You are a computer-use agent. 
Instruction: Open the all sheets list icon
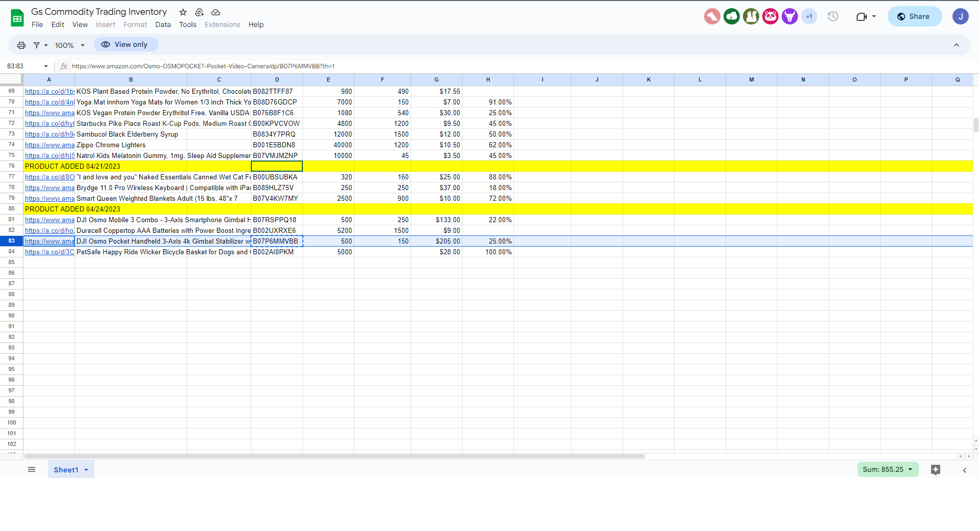pos(32,470)
